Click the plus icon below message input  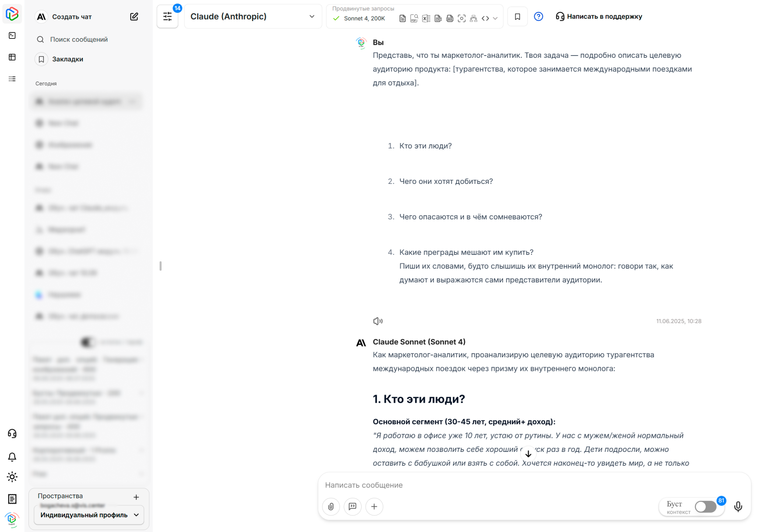click(x=374, y=507)
